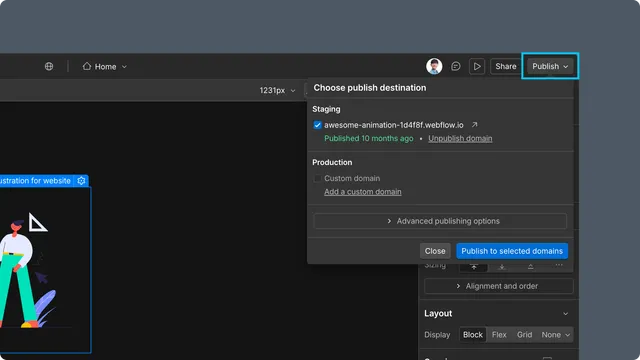Click the home icon beside Home
The height and width of the screenshot is (360, 640).
tap(87, 66)
